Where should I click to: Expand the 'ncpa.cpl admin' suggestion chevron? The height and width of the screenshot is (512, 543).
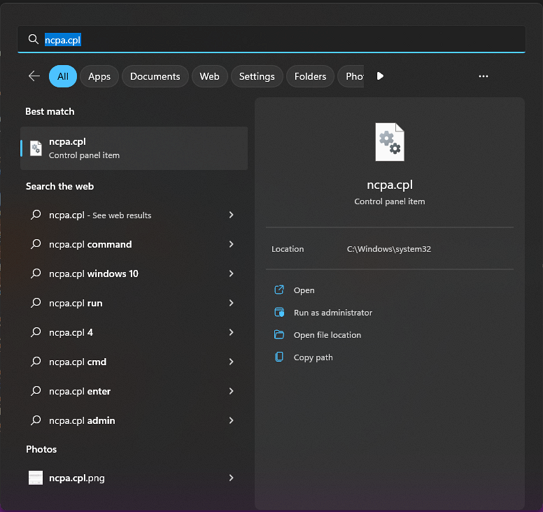231,421
